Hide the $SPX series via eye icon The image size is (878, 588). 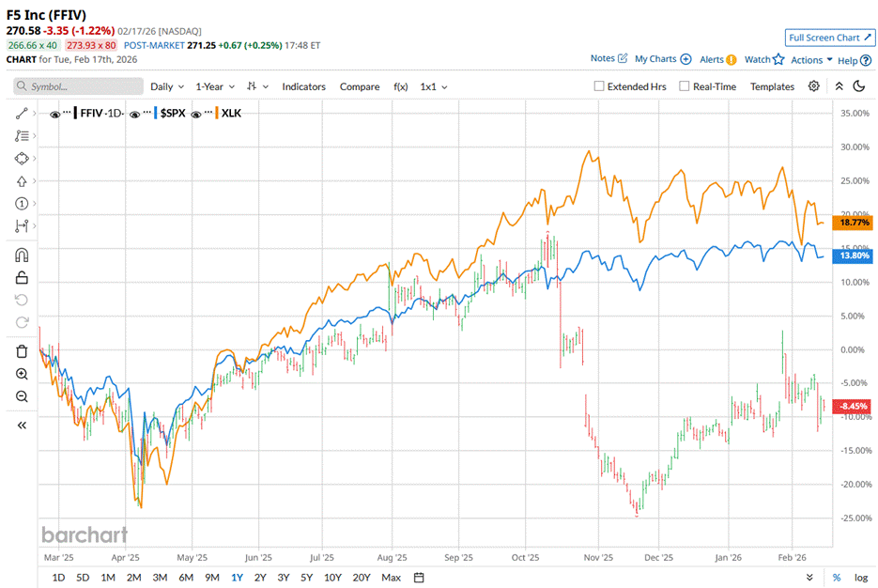[x=136, y=114]
